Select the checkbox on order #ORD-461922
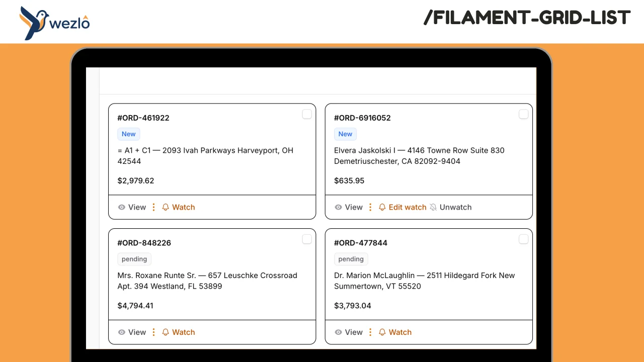Image resolution: width=644 pixels, height=362 pixels. click(x=307, y=114)
